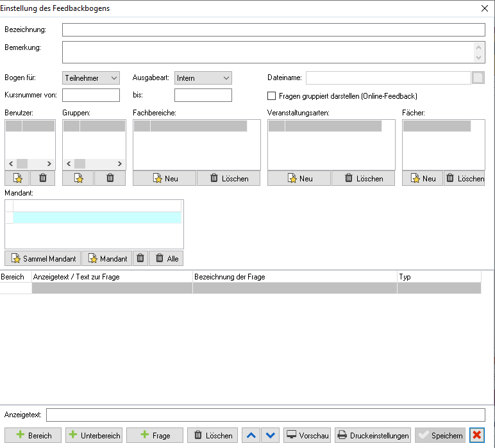This screenshot has width=495, height=448.
Task: Click Löschen under Fächer
Action: (464, 178)
